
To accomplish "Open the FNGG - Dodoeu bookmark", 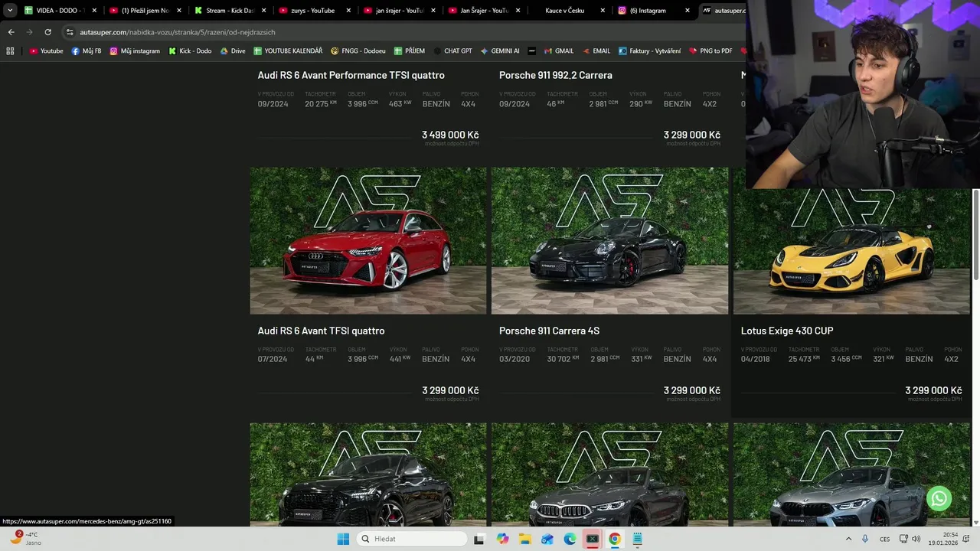I will click(x=358, y=51).
